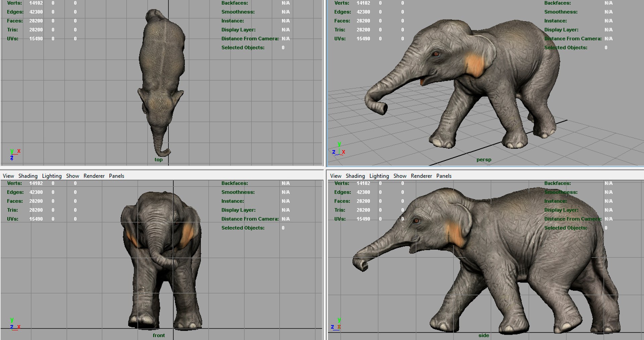
Task: Open the Show menu in front panel
Action: tap(72, 176)
